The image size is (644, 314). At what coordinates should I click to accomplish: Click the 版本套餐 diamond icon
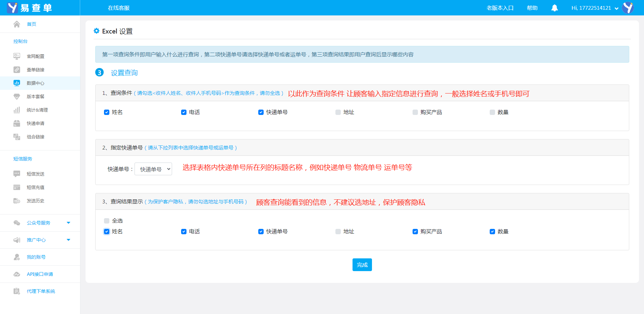point(17,97)
